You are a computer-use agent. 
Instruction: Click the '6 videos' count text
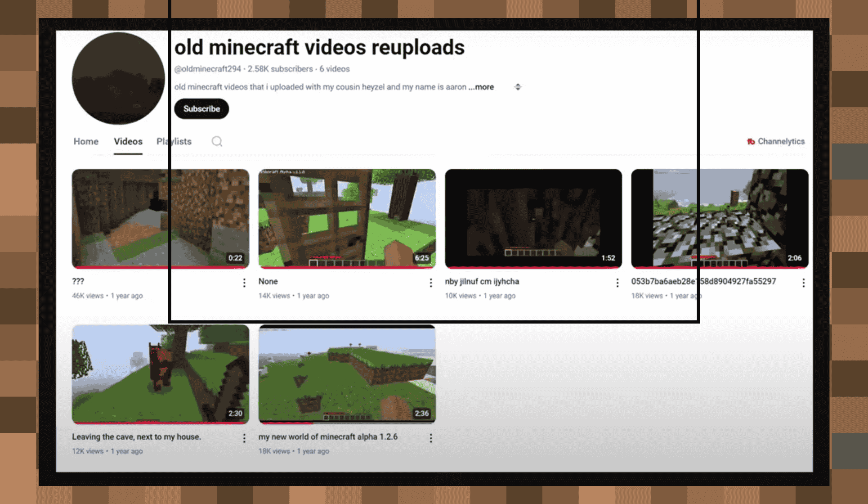point(335,69)
